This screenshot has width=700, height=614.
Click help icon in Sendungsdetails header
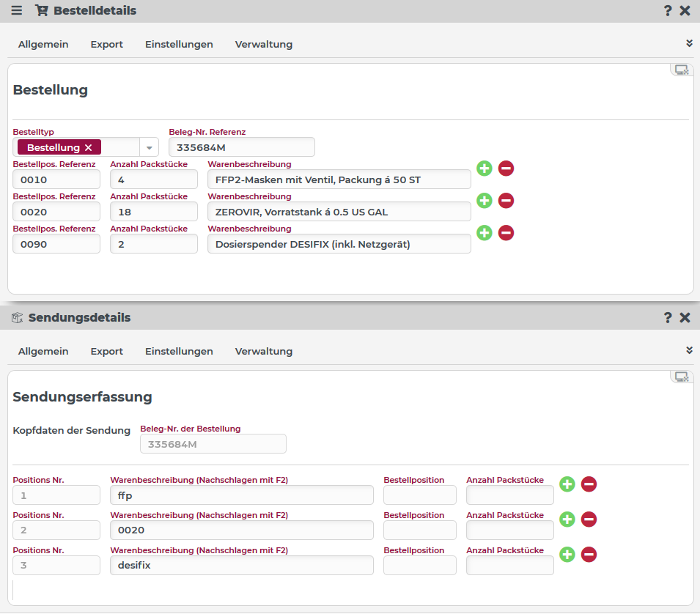coord(668,318)
